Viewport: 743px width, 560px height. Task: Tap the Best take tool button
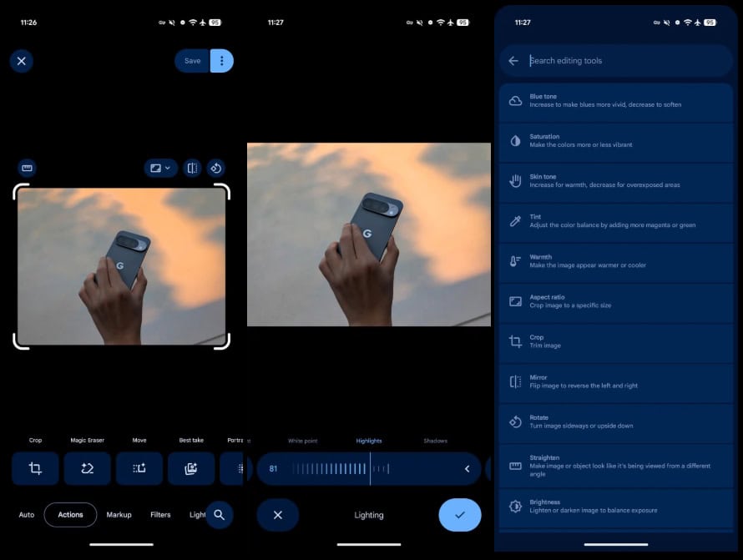pos(191,468)
